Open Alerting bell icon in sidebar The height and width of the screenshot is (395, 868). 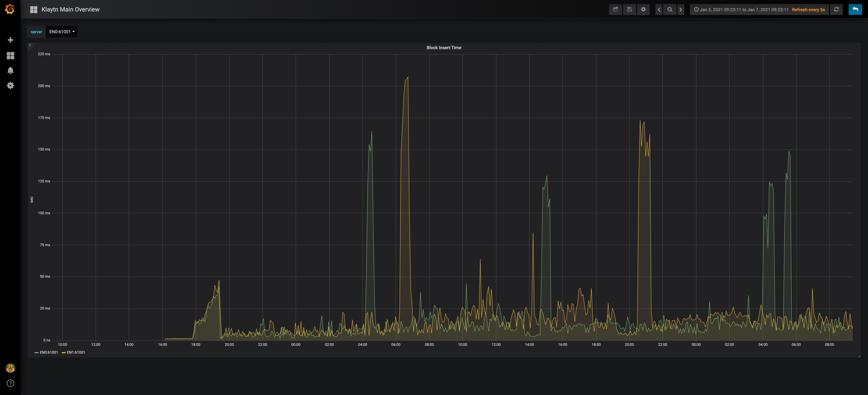[x=11, y=71]
